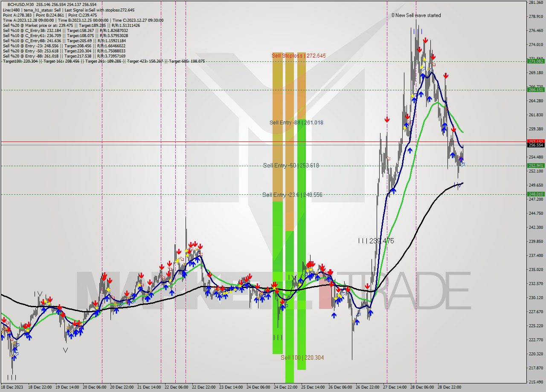Click the 'Point A:278.383' info line
Image resolution: width=546 pixels, height=392 pixels.
click(50, 15)
